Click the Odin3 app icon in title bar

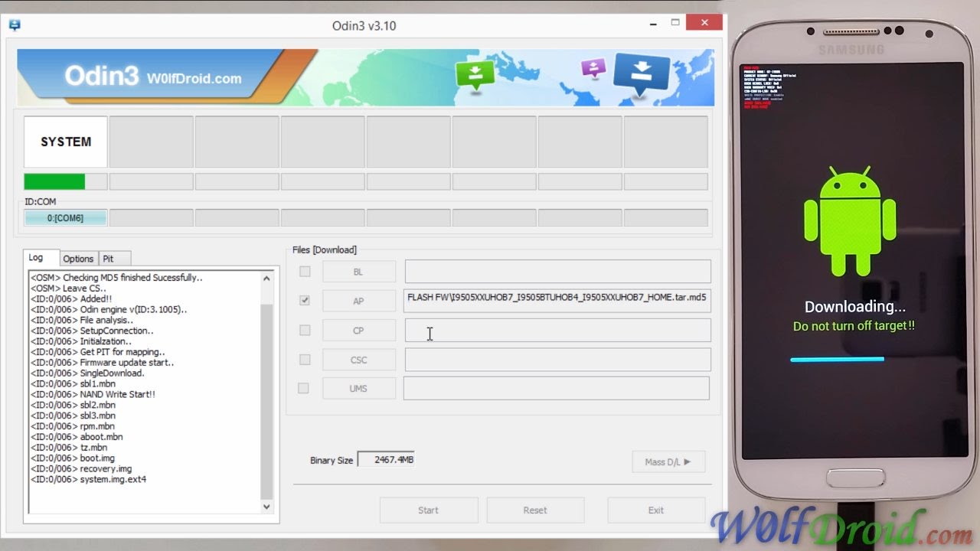[15, 25]
